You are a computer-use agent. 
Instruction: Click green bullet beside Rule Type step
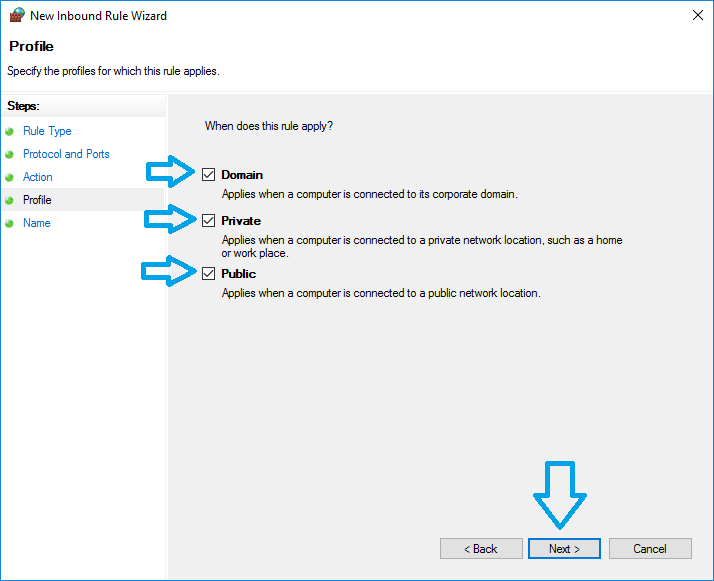10,132
